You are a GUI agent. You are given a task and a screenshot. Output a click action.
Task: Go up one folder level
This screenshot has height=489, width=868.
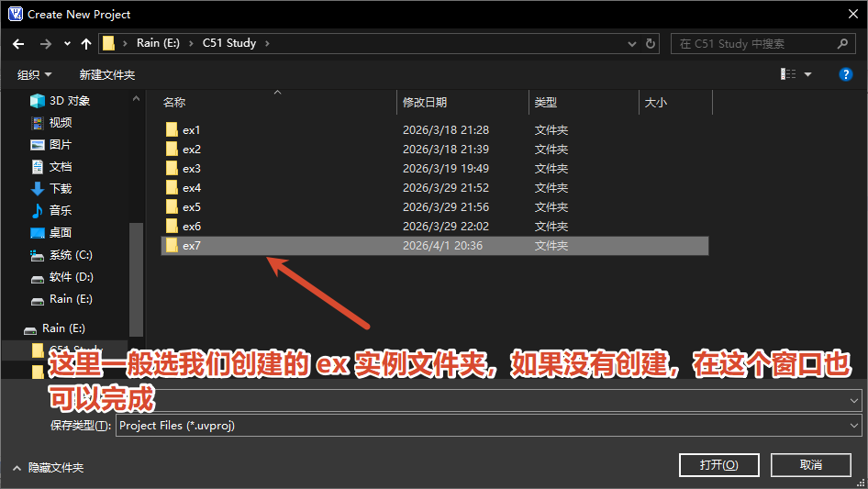(86, 44)
